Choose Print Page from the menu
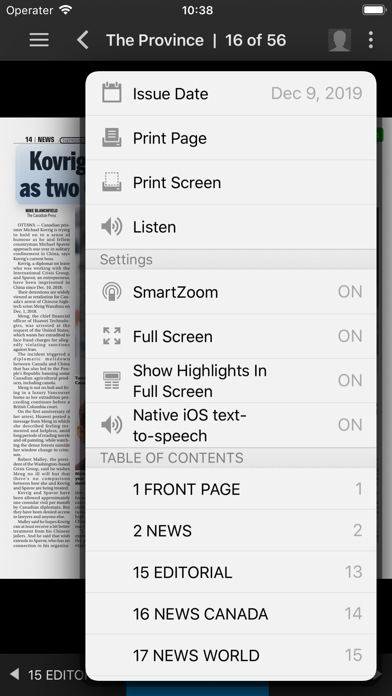 pos(231,138)
